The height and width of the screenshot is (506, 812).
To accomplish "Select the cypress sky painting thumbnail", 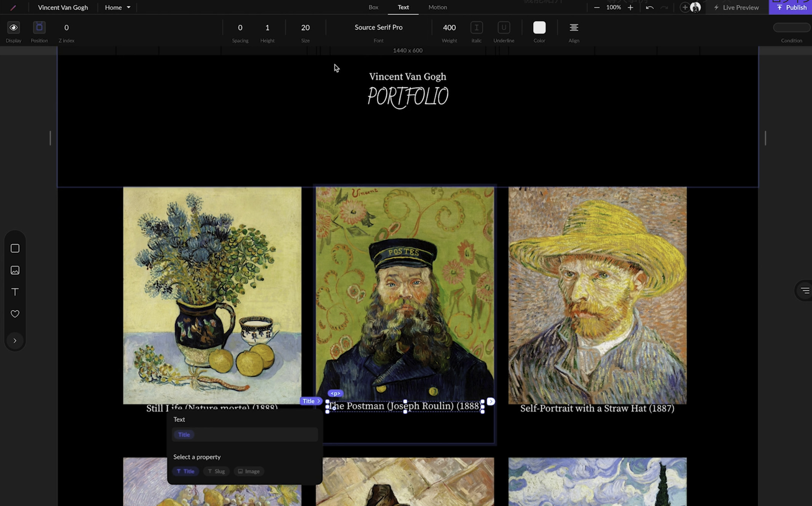I will (597, 482).
